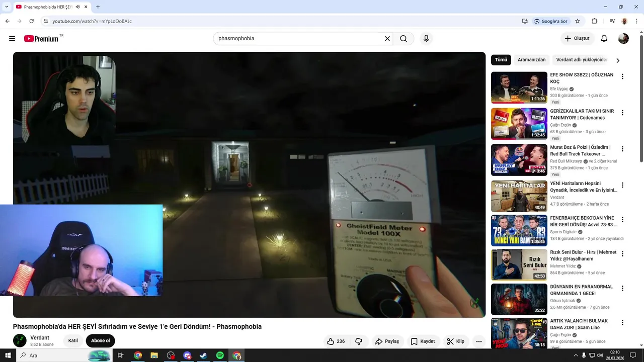
Task: Open ARTIK YALANCIYI BULMAK Scam Line video
Action: [x=519, y=333]
